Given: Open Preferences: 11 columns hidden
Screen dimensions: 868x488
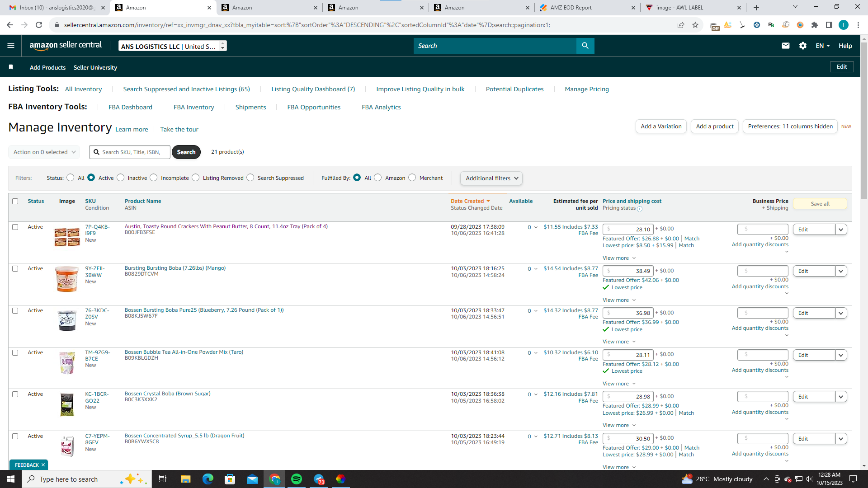Looking at the screenshot, I should coord(790,127).
